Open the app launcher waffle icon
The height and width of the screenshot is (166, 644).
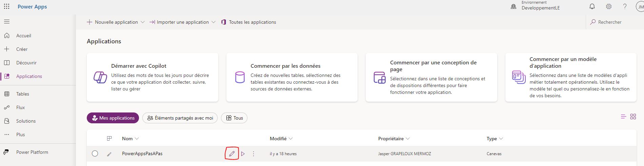coord(7,6)
